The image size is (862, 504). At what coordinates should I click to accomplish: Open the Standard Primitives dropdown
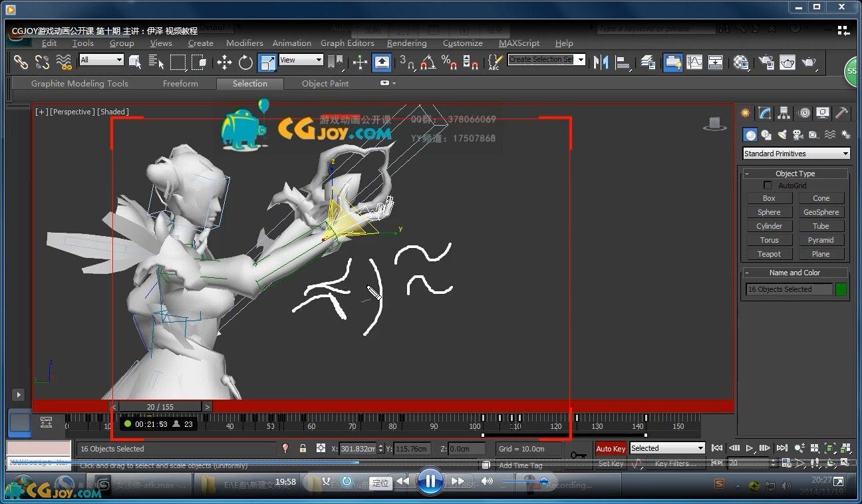point(796,154)
